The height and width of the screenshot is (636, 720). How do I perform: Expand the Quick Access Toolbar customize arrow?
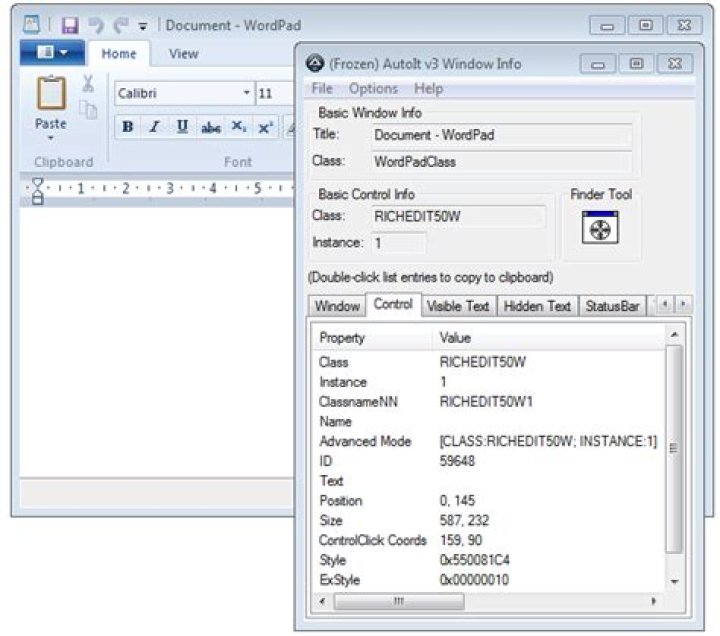[143, 26]
